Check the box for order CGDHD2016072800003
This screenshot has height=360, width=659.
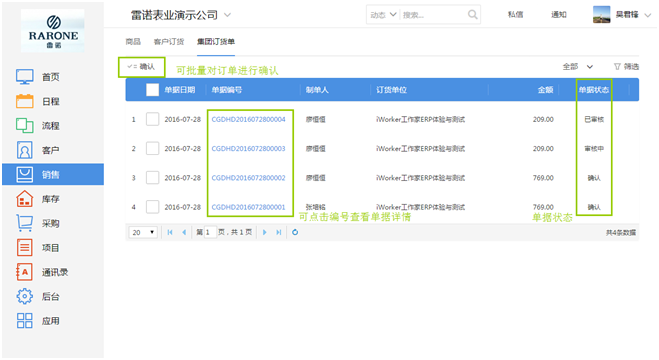coord(153,148)
